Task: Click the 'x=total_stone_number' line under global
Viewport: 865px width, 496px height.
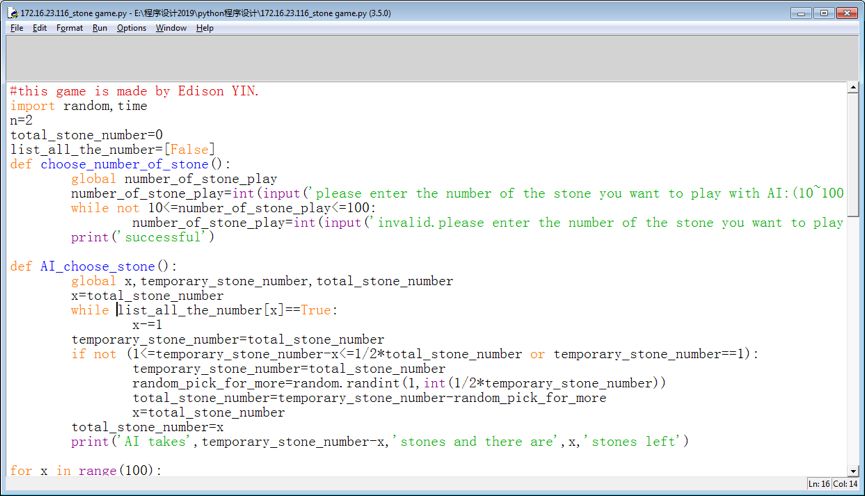Action: pos(147,296)
